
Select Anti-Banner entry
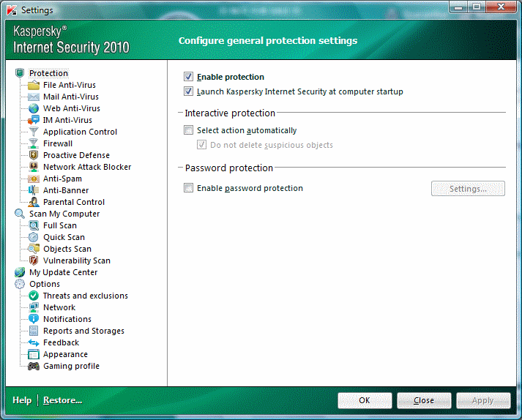[x=66, y=190]
